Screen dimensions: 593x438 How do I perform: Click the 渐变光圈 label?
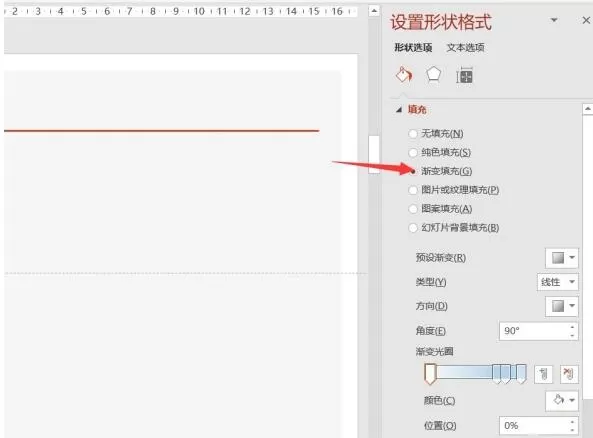(x=435, y=351)
